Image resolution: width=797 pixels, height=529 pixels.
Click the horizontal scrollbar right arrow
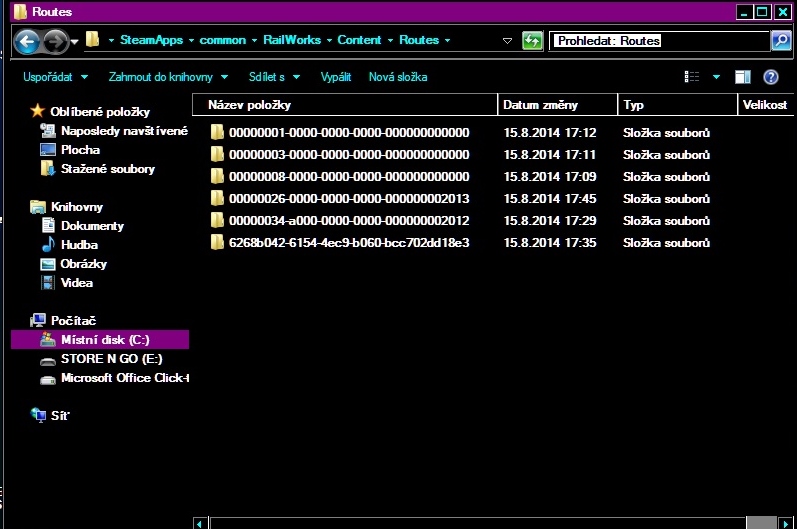(786, 523)
